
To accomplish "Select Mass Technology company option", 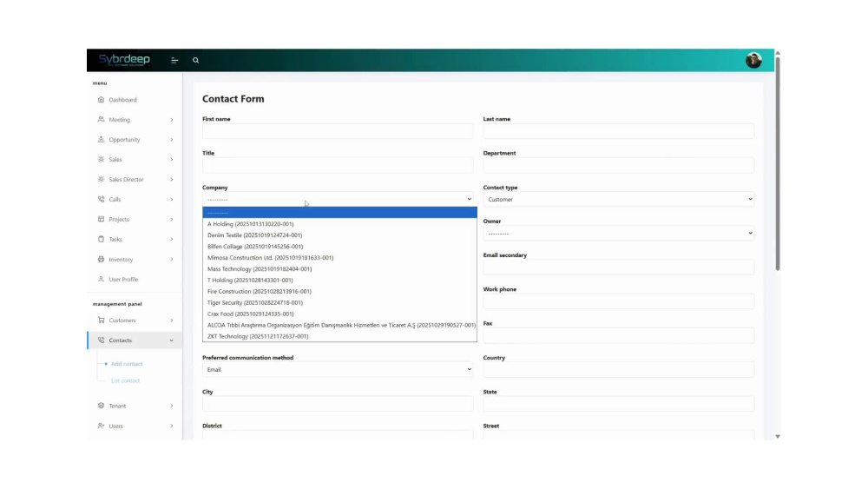I will (x=339, y=269).
